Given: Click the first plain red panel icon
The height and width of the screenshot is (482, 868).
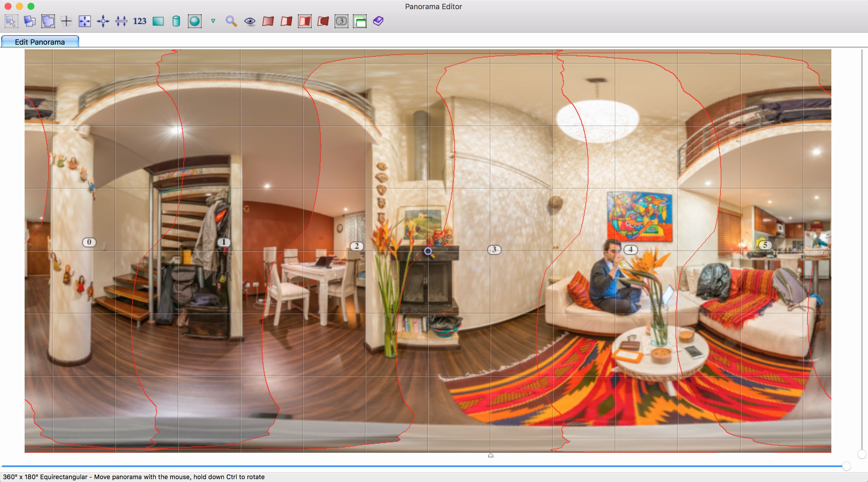Looking at the screenshot, I should tap(268, 21).
